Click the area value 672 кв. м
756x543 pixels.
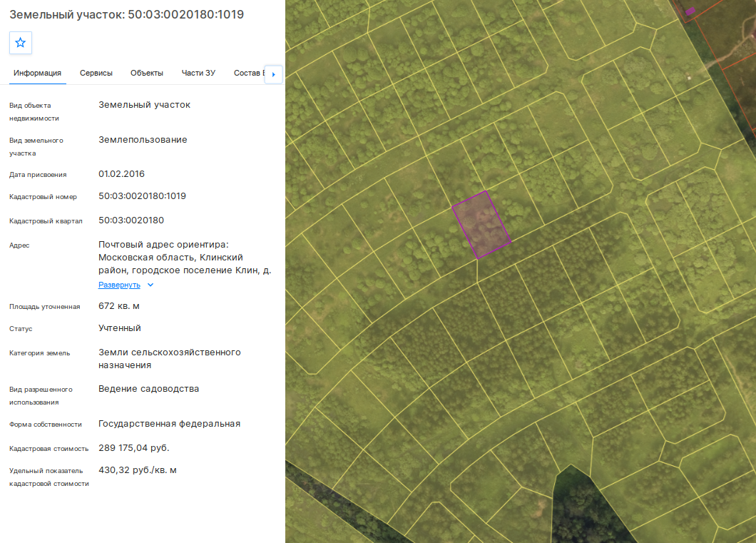(119, 306)
